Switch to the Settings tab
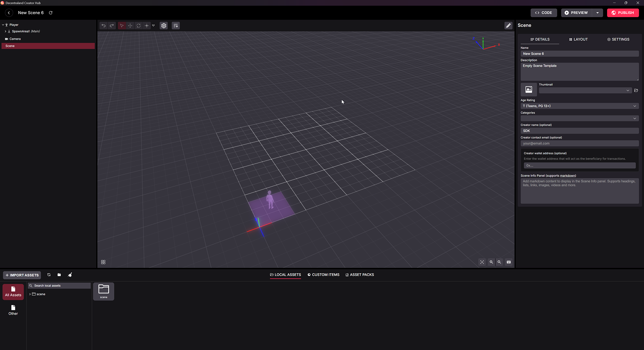The height and width of the screenshot is (350, 644). click(618, 40)
